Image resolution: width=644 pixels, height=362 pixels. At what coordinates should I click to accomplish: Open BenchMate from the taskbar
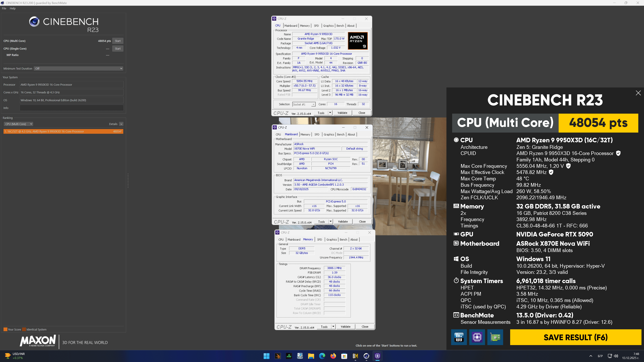[x=355, y=356]
